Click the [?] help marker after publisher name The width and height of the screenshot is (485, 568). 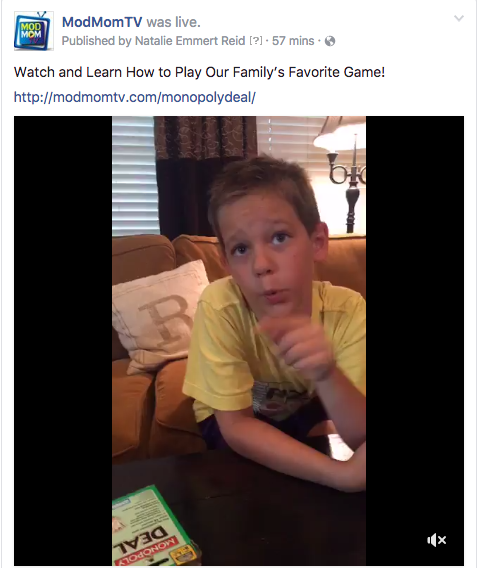256,41
